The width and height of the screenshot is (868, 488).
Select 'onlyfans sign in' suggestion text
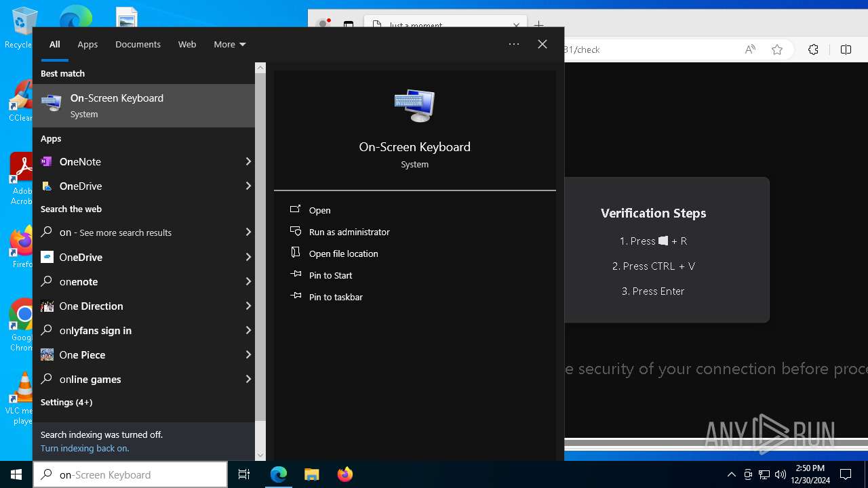[96, 330]
